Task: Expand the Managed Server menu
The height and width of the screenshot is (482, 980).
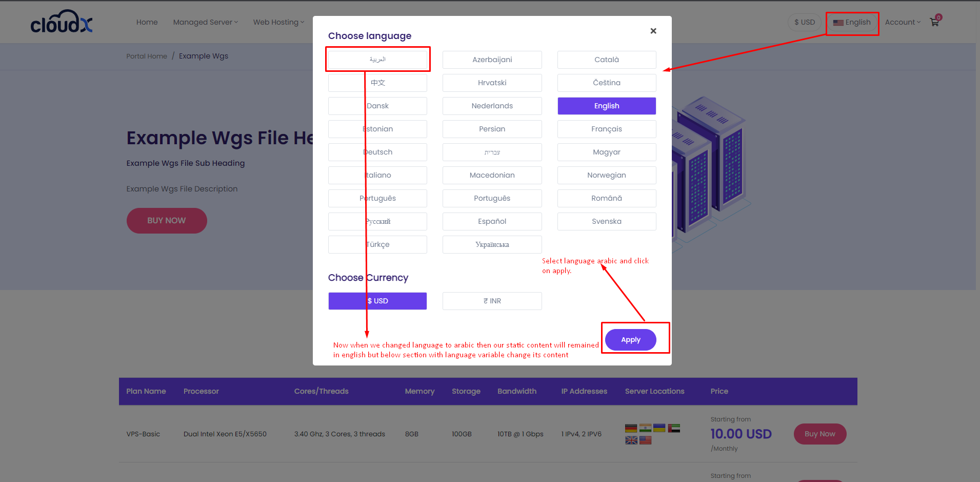Action: (205, 22)
